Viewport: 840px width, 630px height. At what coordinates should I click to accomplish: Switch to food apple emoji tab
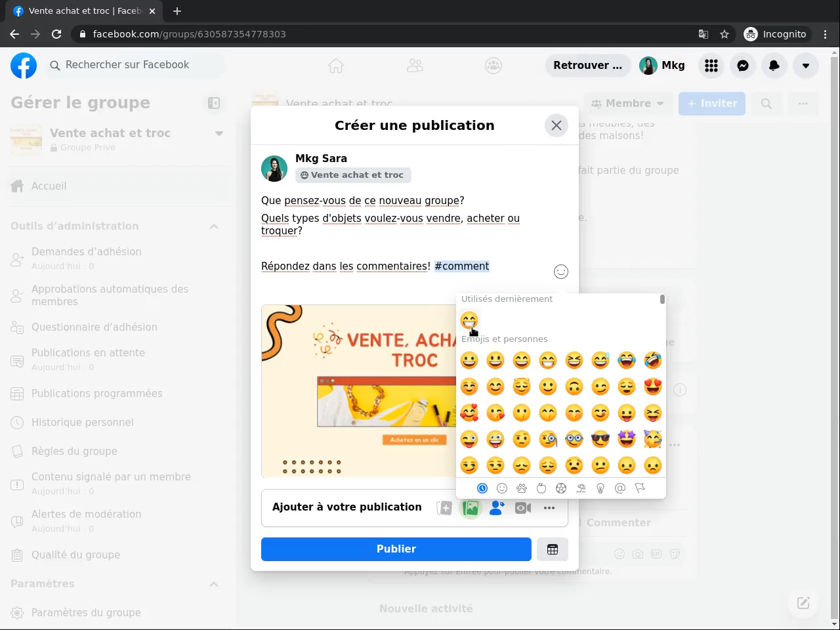[x=541, y=488]
